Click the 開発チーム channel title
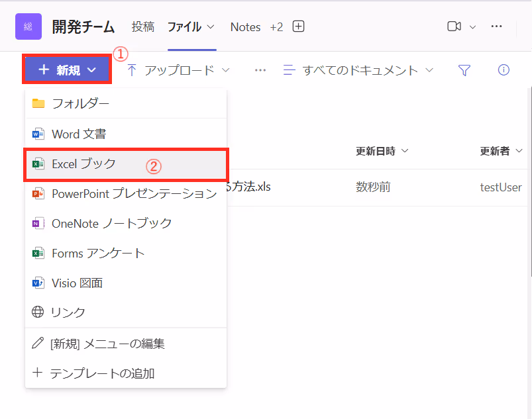The width and height of the screenshot is (532, 419). pyautogui.click(x=83, y=26)
